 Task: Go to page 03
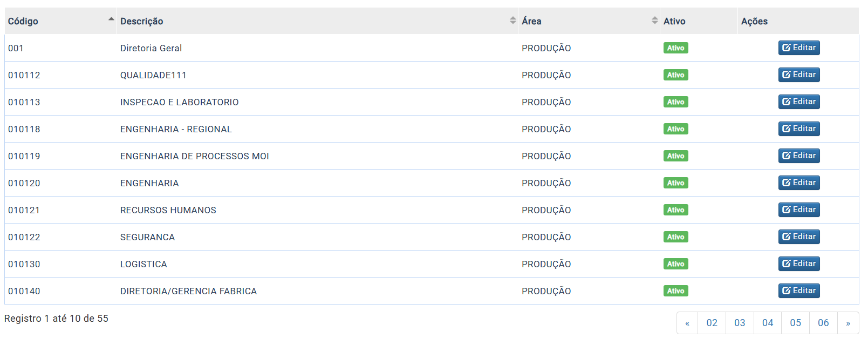point(740,323)
